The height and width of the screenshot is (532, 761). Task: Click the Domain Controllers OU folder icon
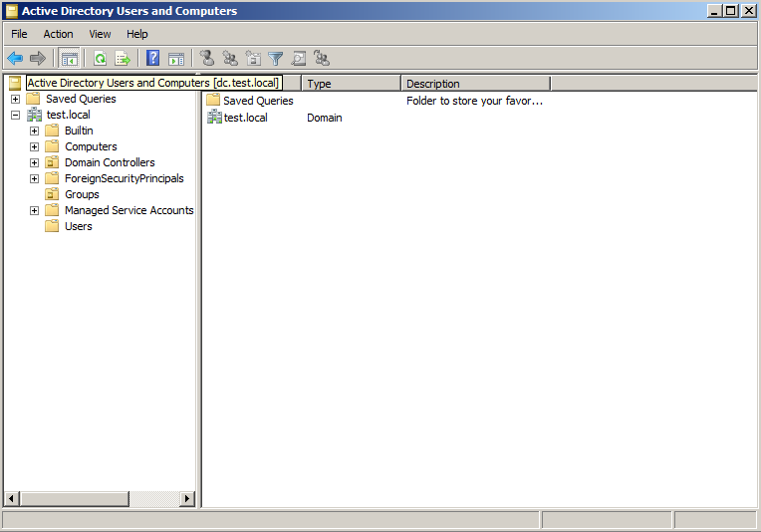[52, 162]
